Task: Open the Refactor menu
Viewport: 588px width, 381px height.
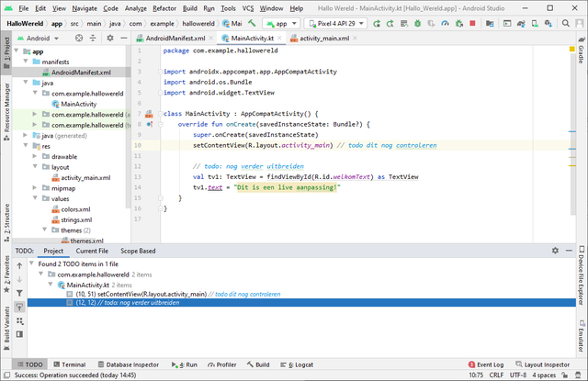Action: [x=164, y=7]
